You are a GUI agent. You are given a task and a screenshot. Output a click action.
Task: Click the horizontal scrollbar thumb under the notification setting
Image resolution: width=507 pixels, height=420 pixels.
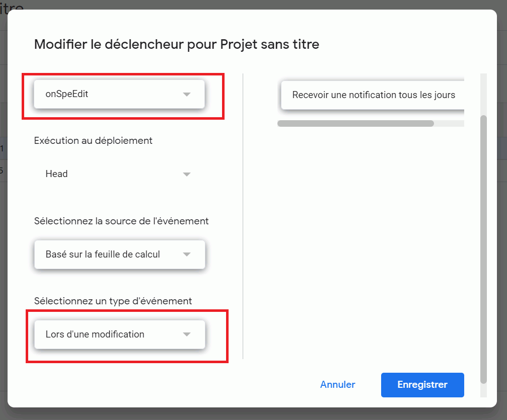355,123
